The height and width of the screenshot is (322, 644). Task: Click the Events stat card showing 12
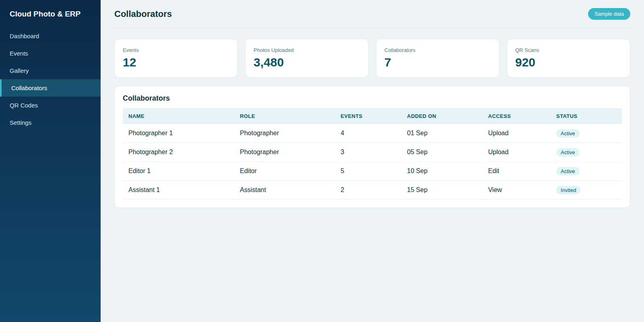tap(176, 58)
